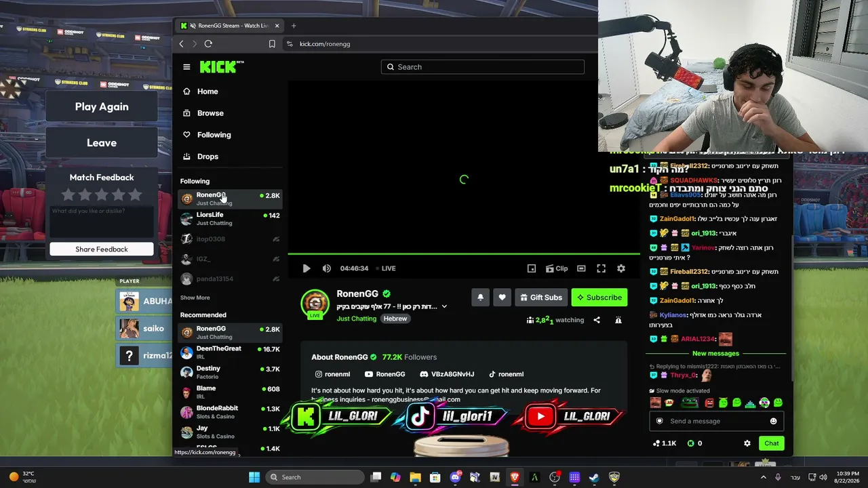
Task: Open Jay Slots & Casino channel
Action: (x=230, y=432)
